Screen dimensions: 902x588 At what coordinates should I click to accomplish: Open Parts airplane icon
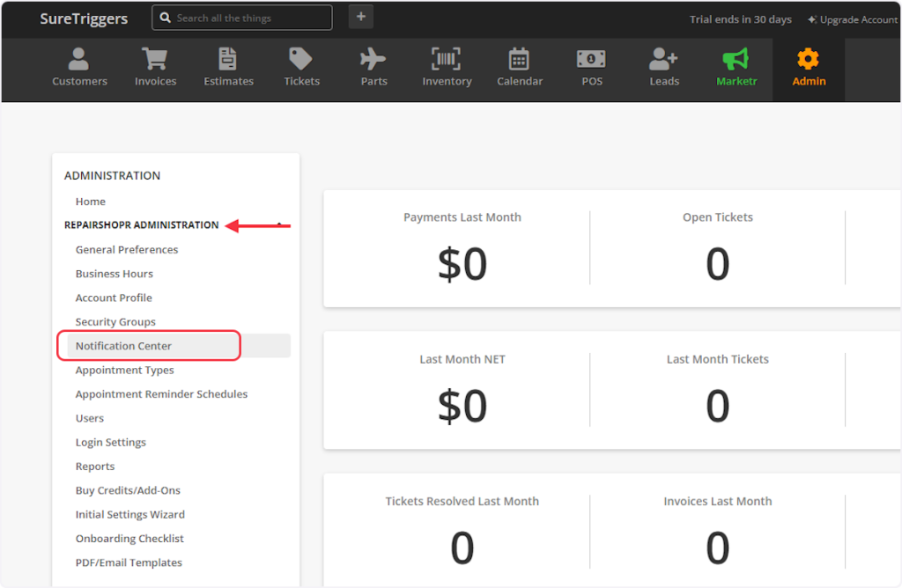click(373, 59)
